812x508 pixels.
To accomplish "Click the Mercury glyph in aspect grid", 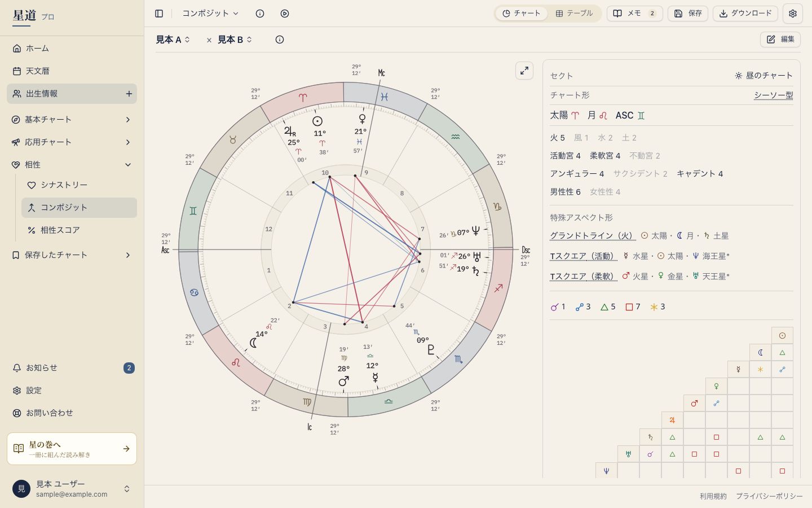I will click(738, 369).
